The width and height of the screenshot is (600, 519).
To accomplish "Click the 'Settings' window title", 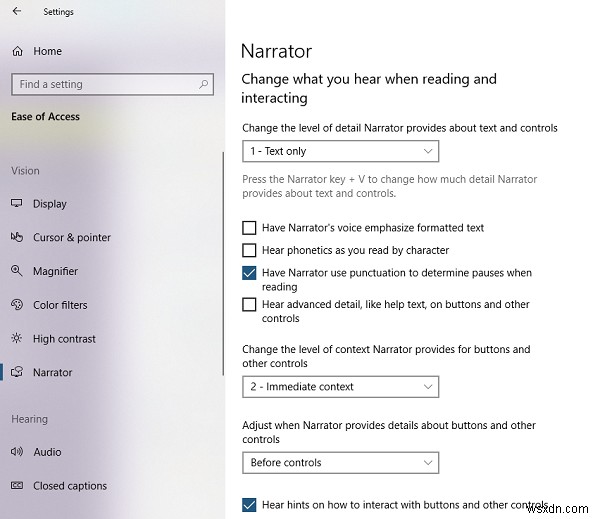I will (x=59, y=12).
